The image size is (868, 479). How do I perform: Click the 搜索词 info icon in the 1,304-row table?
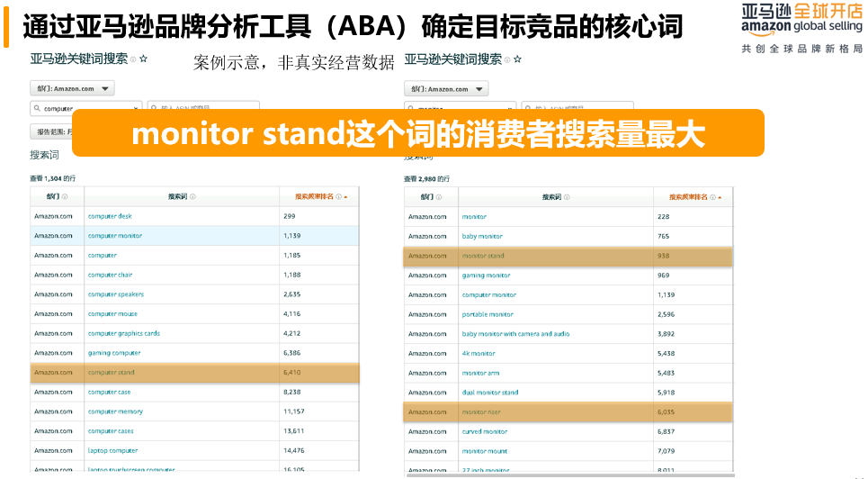coord(192,197)
